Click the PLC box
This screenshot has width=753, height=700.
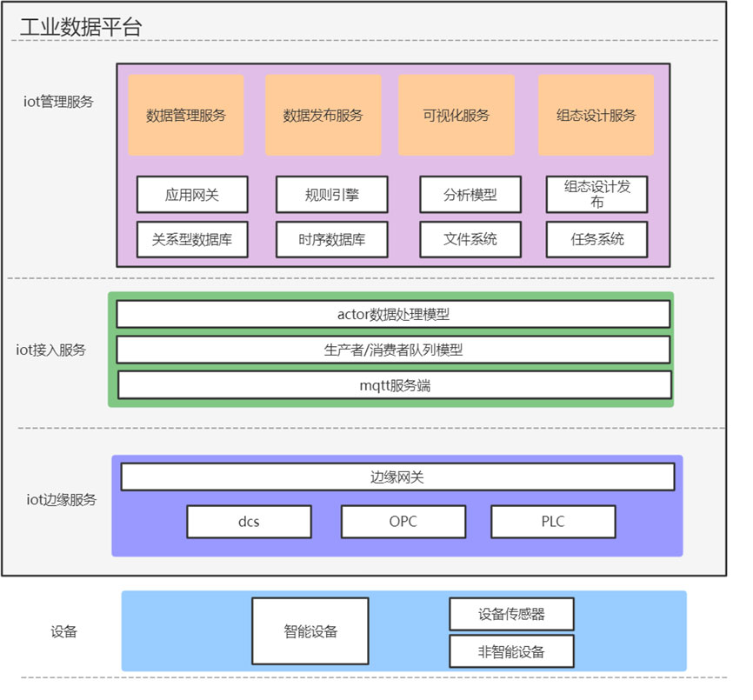tap(553, 522)
